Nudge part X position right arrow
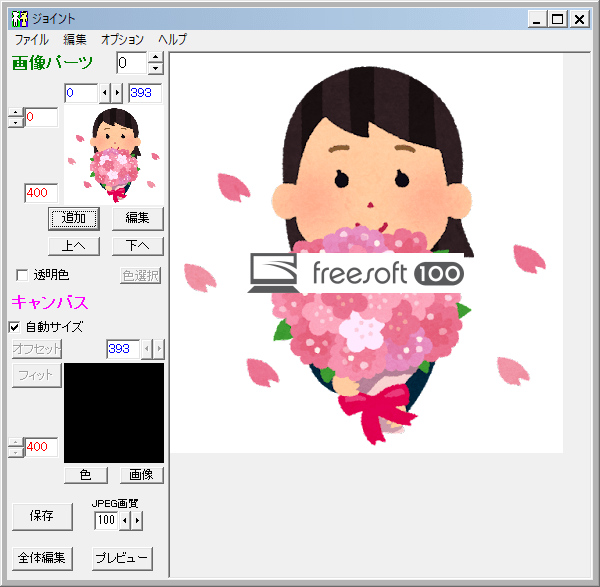 click(117, 93)
